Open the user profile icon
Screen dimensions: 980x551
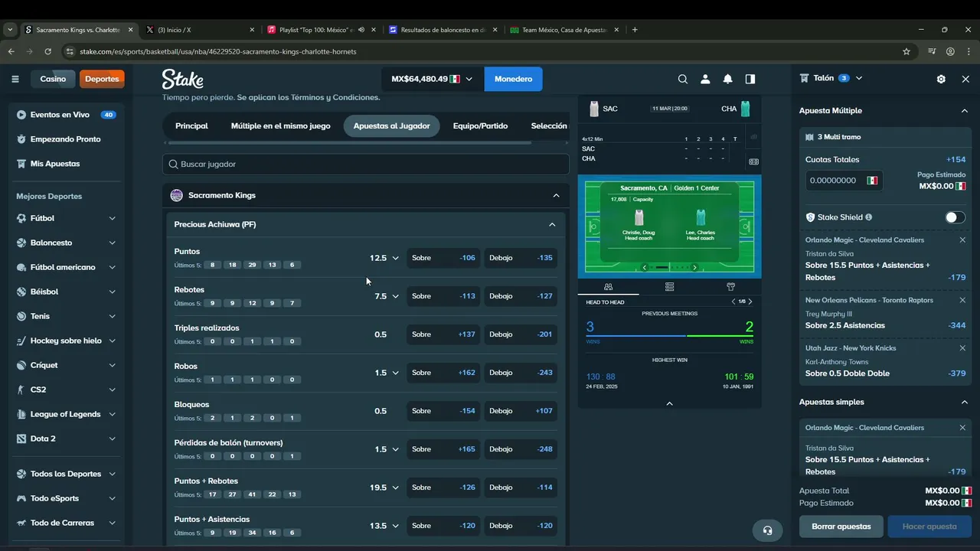point(705,79)
